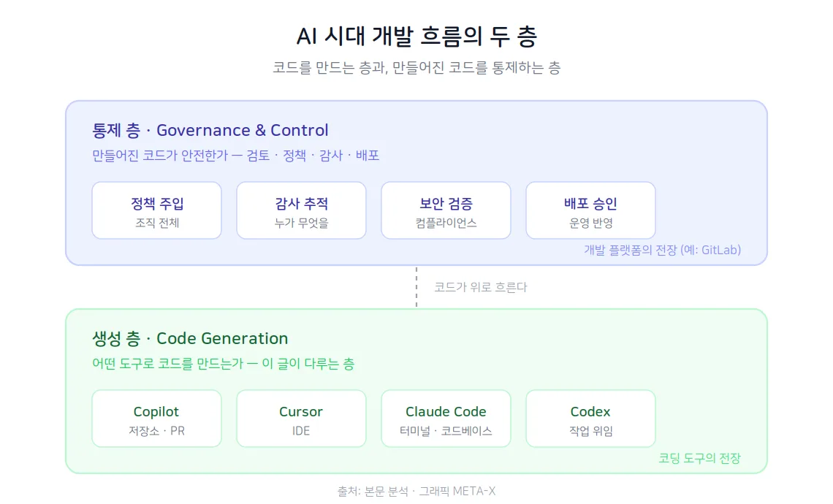
Task: Click the dashed connector line between layers
Action: tap(417, 287)
